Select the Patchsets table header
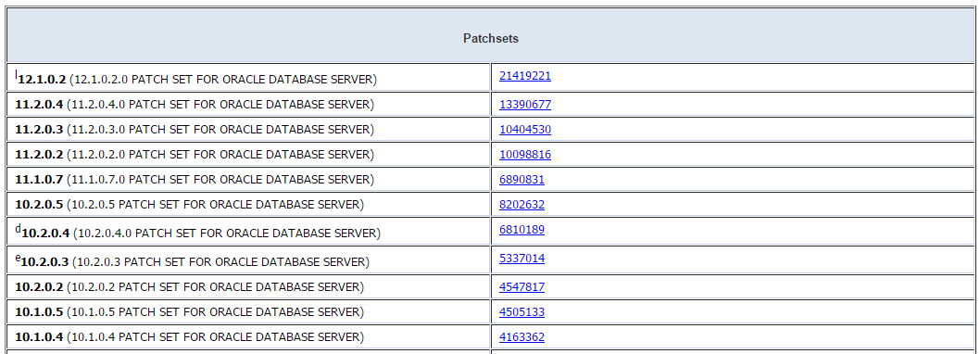 click(x=491, y=35)
